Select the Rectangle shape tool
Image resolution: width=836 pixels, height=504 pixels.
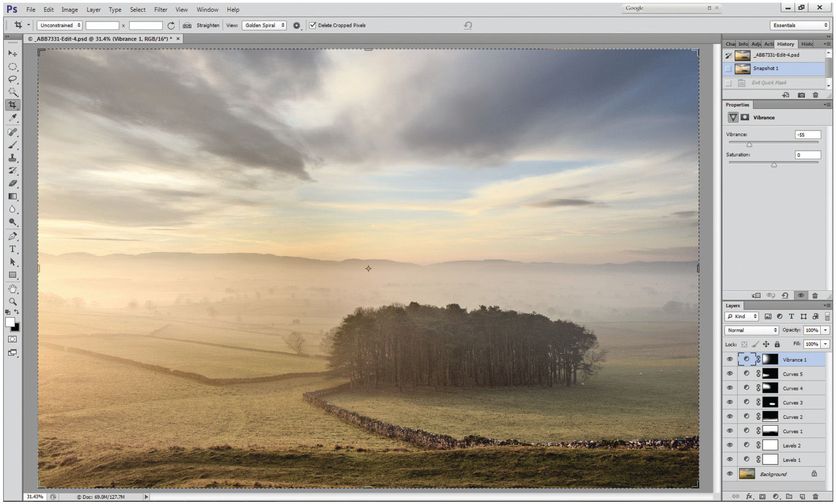coord(12,275)
